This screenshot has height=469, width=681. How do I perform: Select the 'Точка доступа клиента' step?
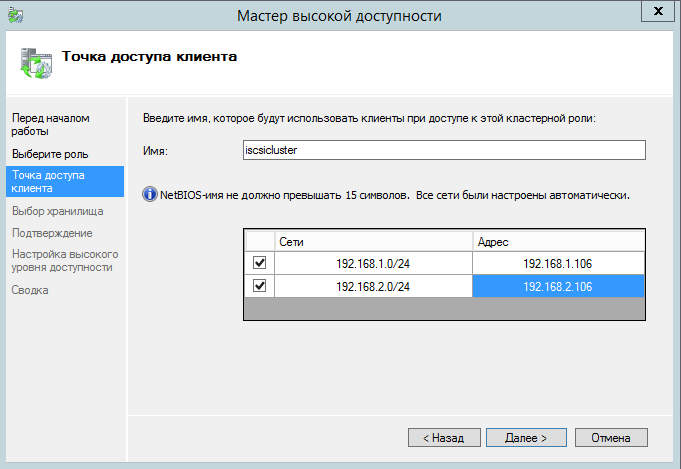pyautogui.click(x=48, y=181)
